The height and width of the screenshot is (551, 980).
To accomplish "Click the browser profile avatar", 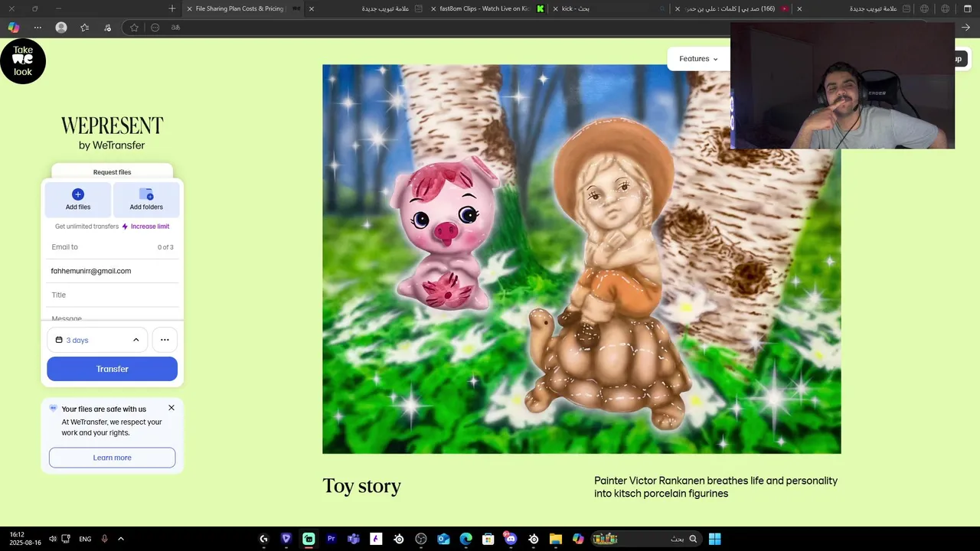I will pos(61,28).
